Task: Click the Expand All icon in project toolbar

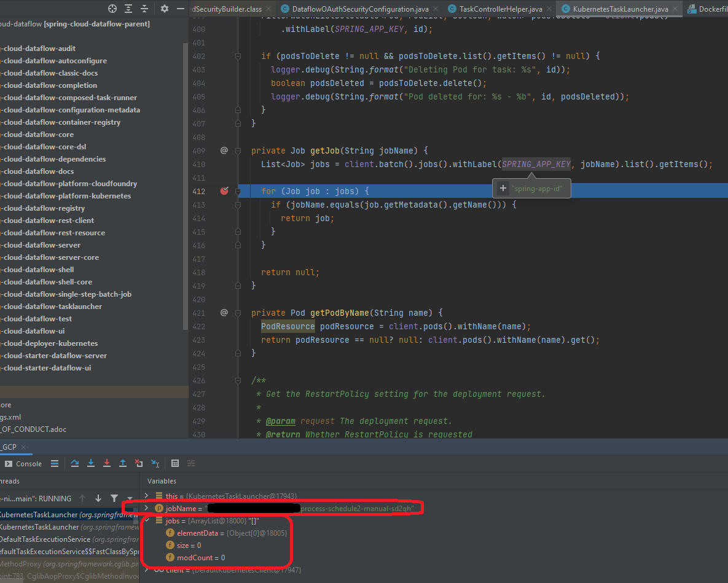Action: pyautogui.click(x=128, y=9)
